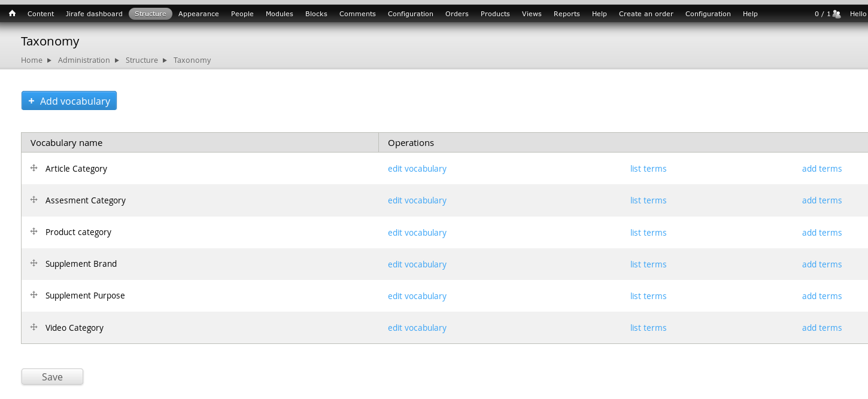Click the 'Video Category' vocabulary name
Viewport: 868px width, 399px height.
[74, 328]
